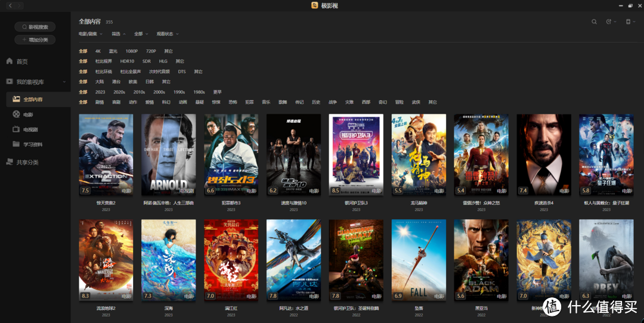Open the 观看状态 dropdown
Image resolution: width=644 pixels, height=323 pixels.
pyautogui.click(x=167, y=34)
